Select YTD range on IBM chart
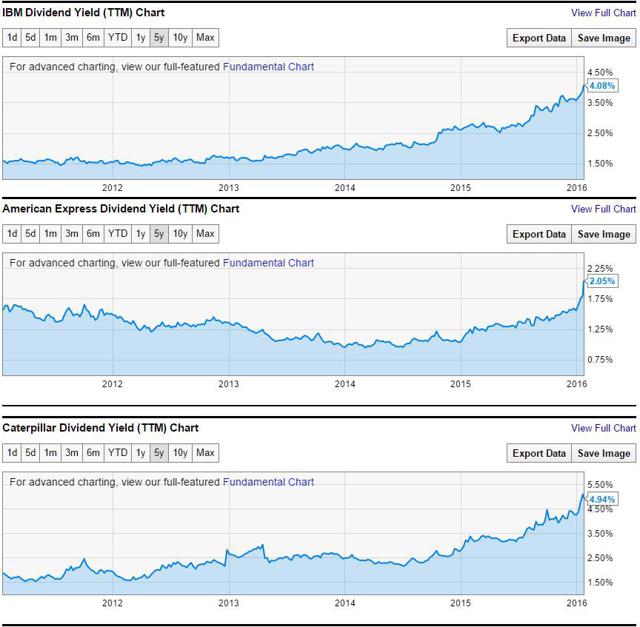 click(118, 38)
